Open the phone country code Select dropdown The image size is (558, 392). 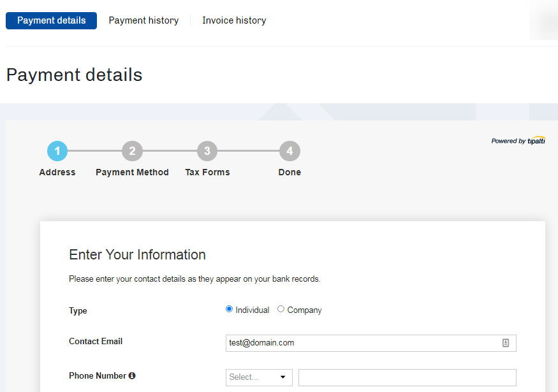point(259,377)
